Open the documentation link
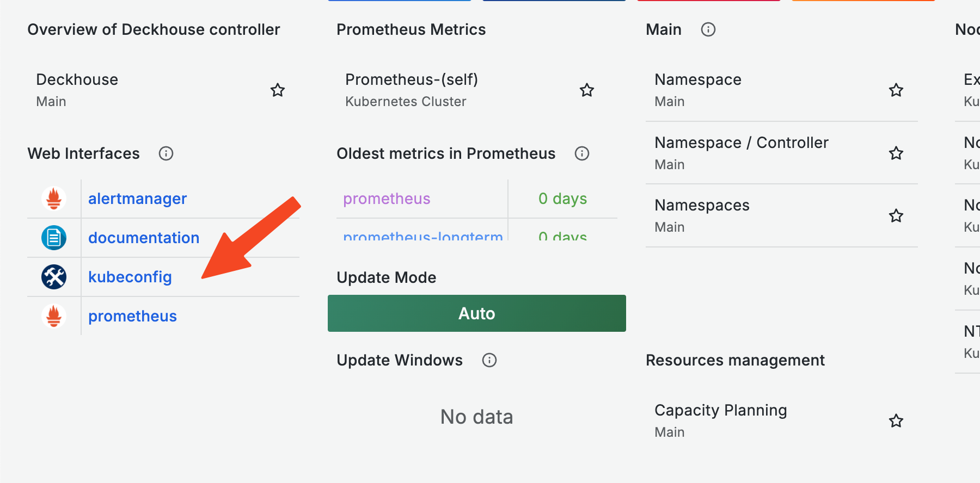 (x=144, y=238)
